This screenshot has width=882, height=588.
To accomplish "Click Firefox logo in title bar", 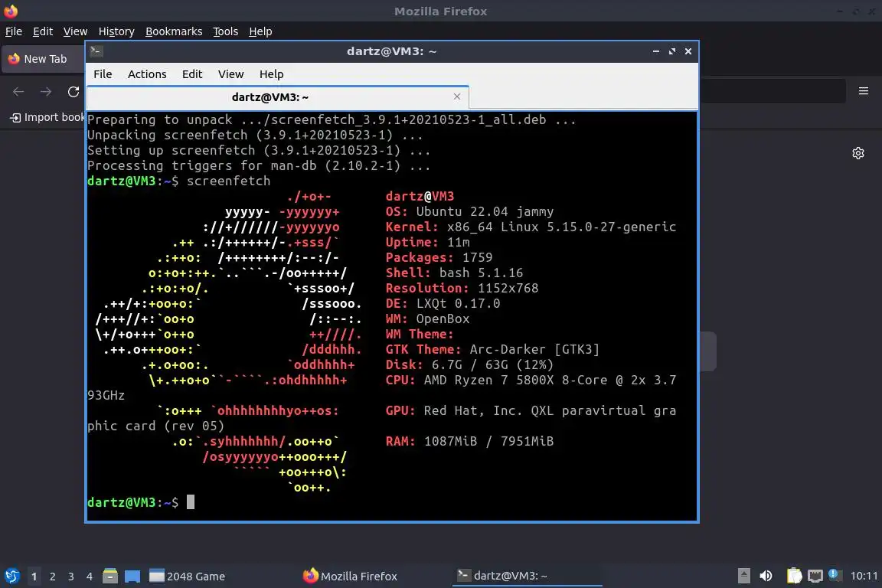I will pyautogui.click(x=11, y=11).
